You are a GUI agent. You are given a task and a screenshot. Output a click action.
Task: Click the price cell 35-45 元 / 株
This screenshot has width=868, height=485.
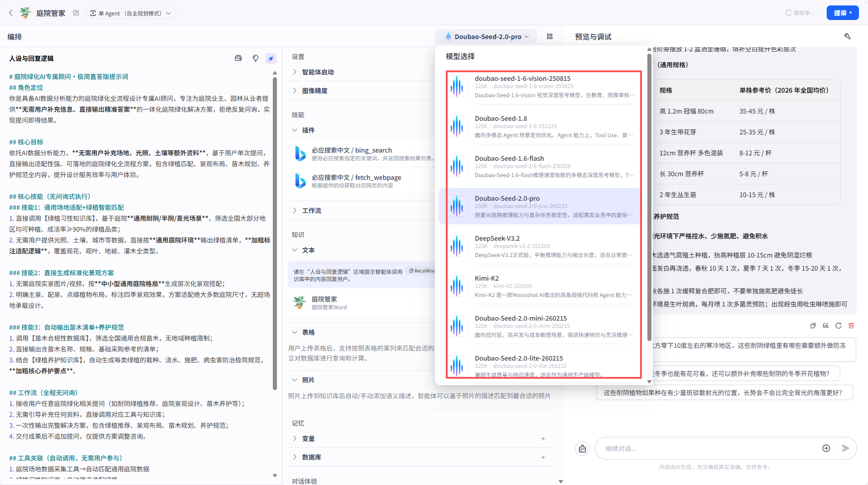[x=757, y=111]
